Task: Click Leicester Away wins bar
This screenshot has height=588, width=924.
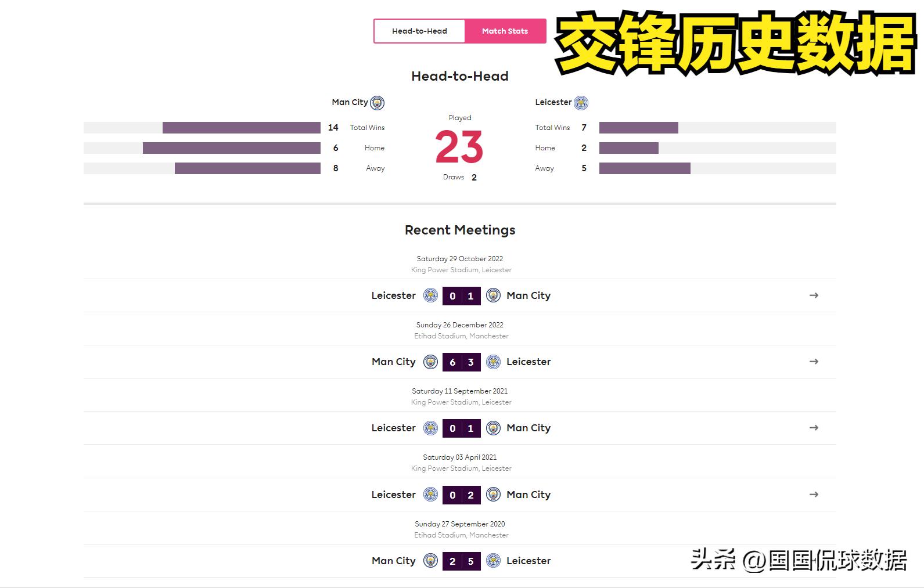Action: (645, 168)
